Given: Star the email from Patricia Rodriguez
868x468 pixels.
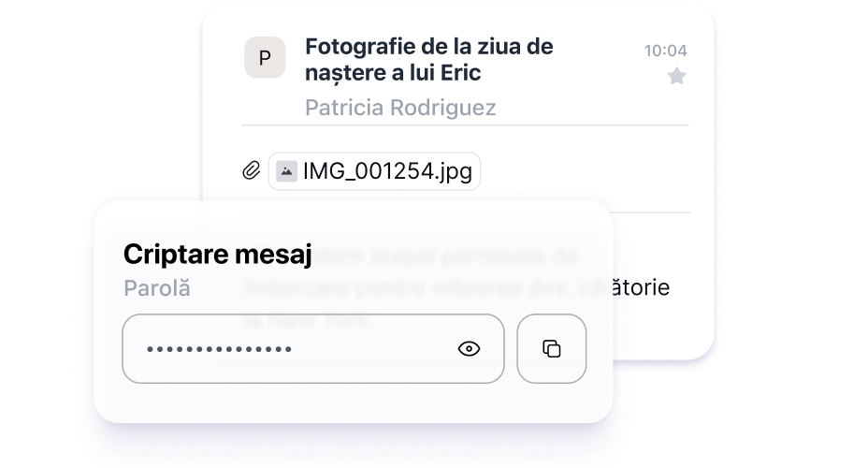Looking at the screenshot, I should tap(676, 76).
